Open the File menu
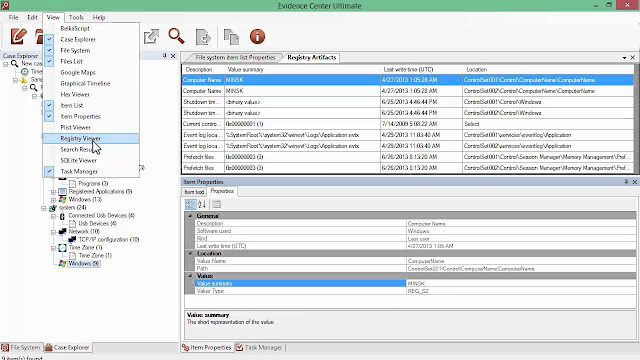This screenshot has height=360, width=640. (x=13, y=17)
